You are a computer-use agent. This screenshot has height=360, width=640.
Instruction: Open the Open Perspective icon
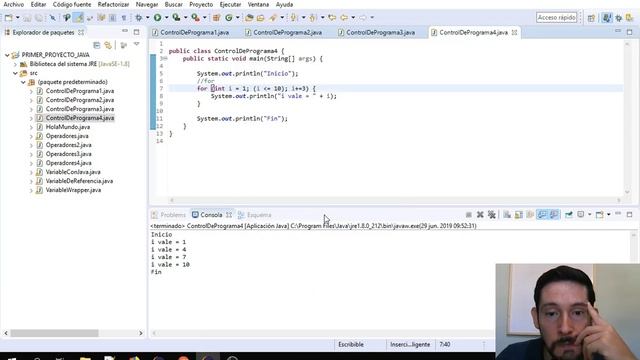coord(591,18)
